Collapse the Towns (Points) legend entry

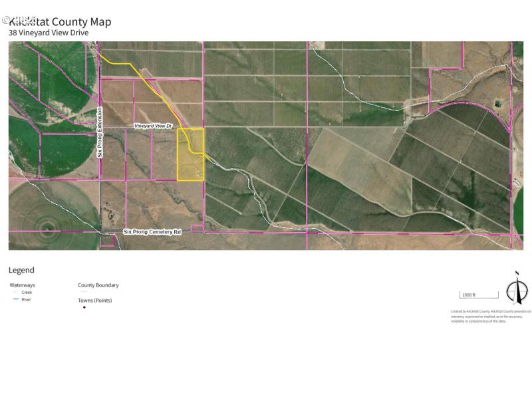click(x=94, y=300)
